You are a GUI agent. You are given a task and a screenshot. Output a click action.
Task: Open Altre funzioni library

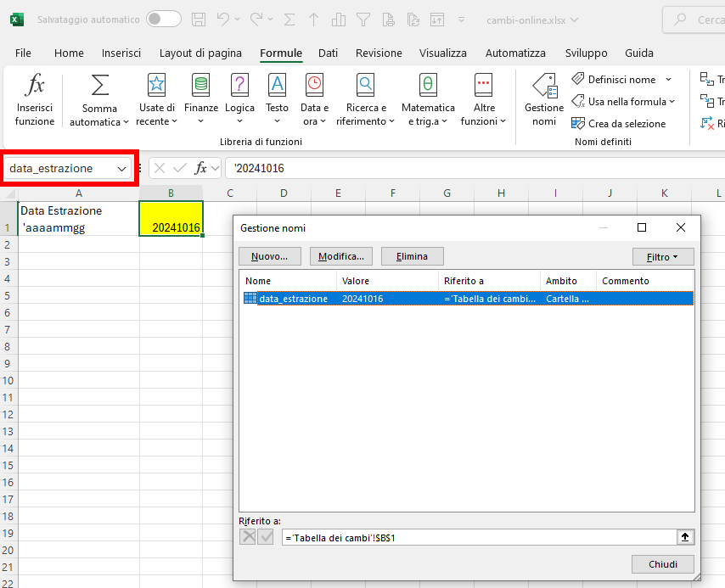click(x=484, y=99)
